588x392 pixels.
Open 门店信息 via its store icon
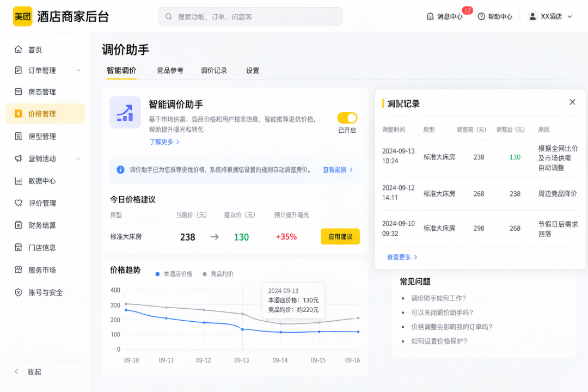click(x=18, y=247)
